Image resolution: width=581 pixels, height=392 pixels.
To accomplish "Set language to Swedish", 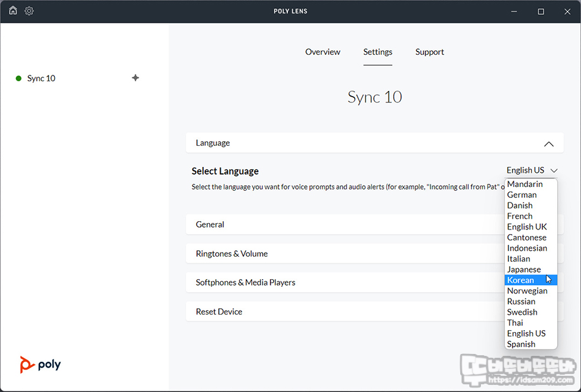I will click(531, 312).
